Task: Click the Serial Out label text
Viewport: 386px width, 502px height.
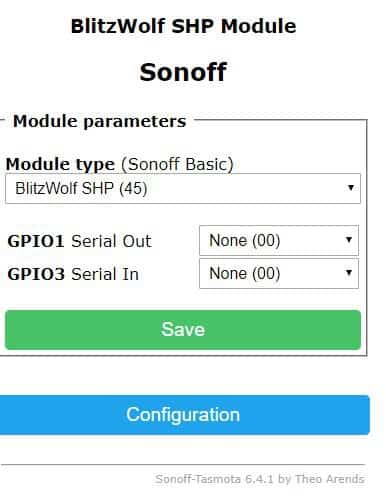Action: click(x=111, y=241)
